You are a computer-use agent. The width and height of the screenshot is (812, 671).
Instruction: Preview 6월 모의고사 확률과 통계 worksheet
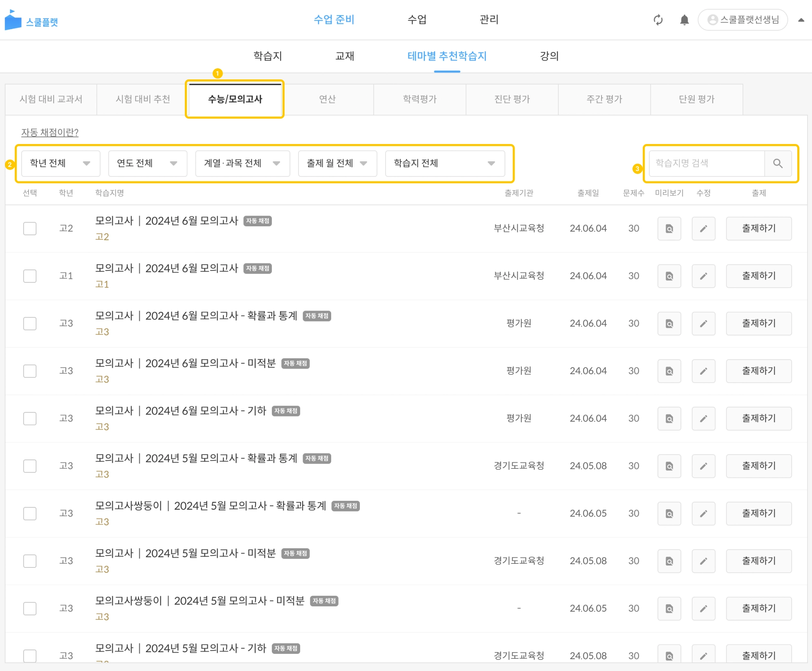click(x=669, y=324)
